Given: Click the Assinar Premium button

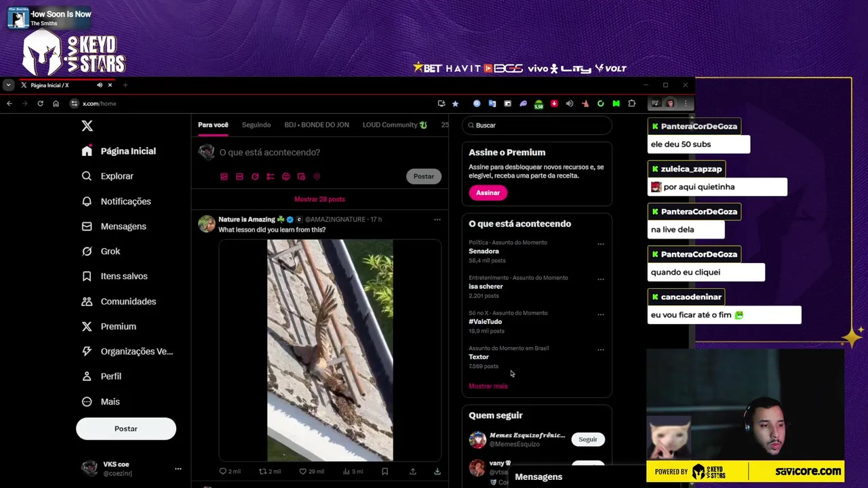Looking at the screenshot, I should click(488, 193).
